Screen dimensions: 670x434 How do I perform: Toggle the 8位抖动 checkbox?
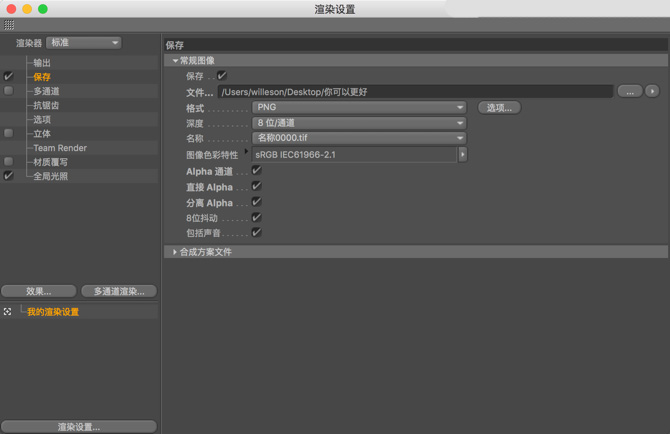click(256, 217)
